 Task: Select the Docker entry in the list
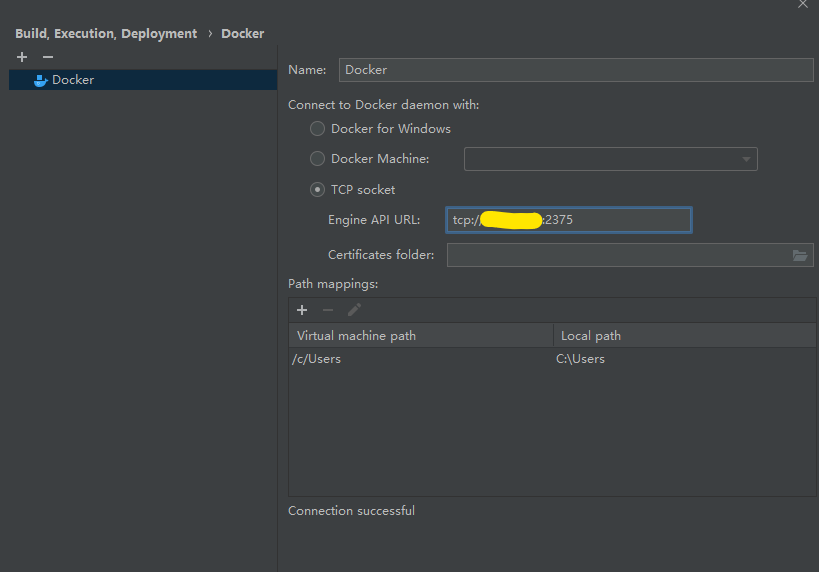coord(143,80)
